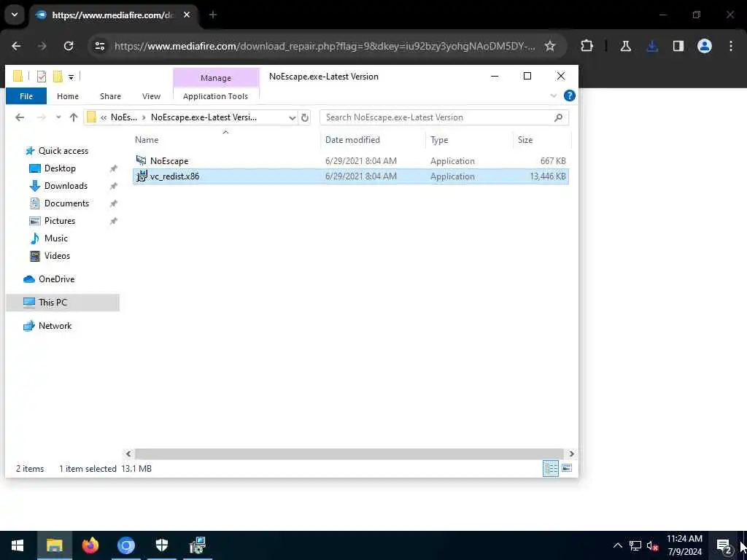
Task: Select the mediafire.com browser tab
Action: pos(113,15)
